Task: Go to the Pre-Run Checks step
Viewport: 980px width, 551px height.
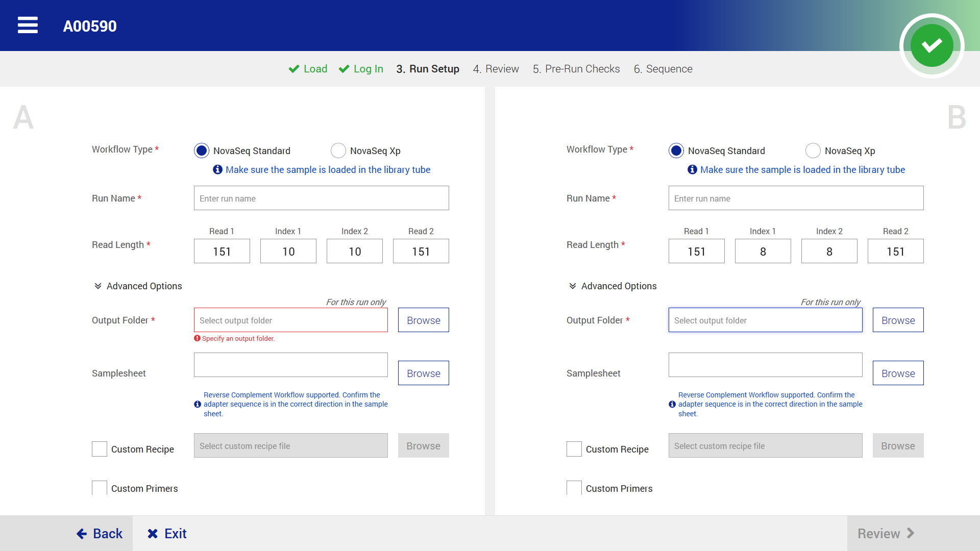Action: [576, 69]
